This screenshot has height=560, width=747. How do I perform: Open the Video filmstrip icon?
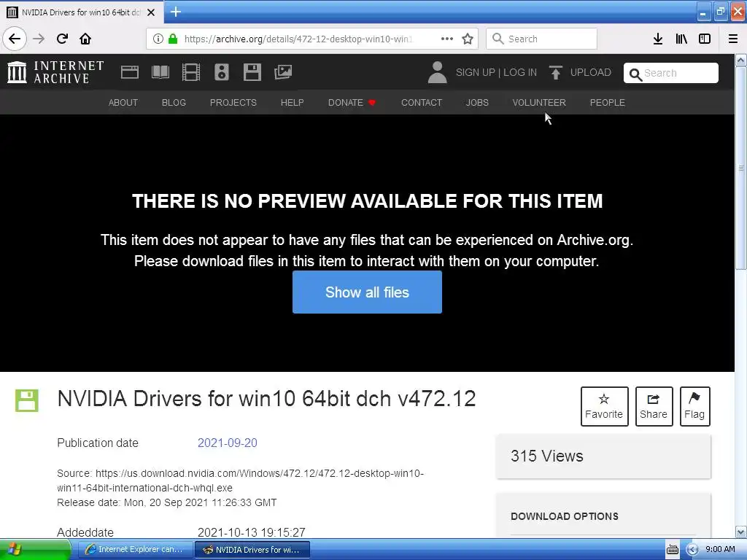(x=191, y=72)
